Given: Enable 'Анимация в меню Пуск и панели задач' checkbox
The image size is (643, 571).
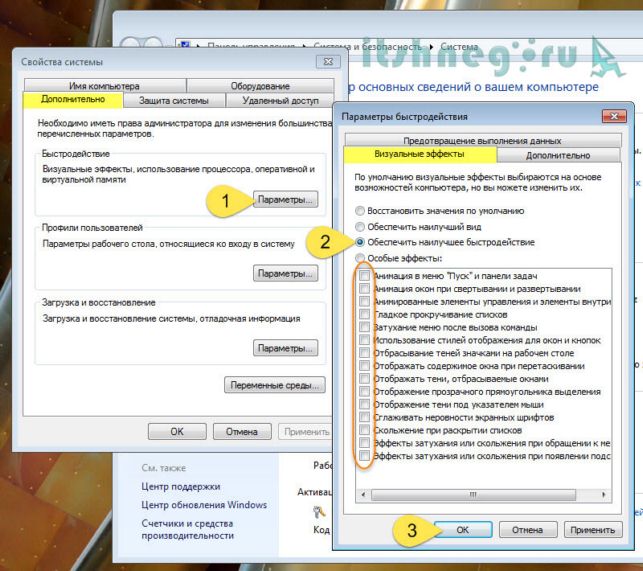Looking at the screenshot, I should point(364,276).
